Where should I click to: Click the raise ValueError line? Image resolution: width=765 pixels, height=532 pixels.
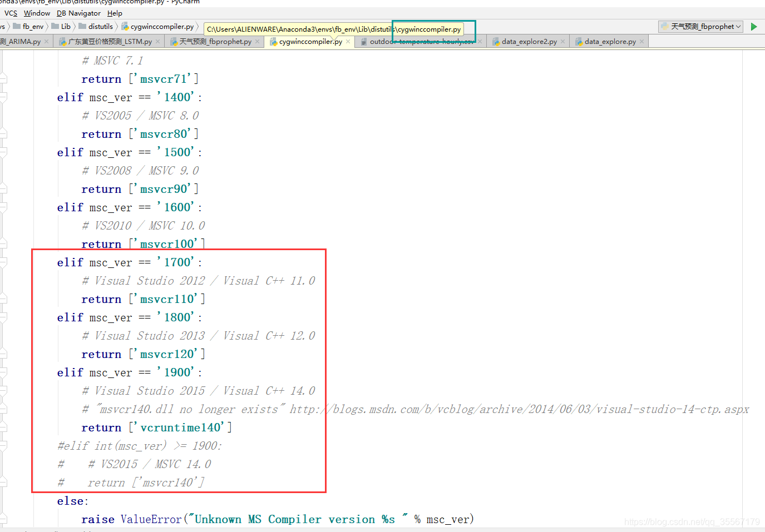click(x=278, y=519)
